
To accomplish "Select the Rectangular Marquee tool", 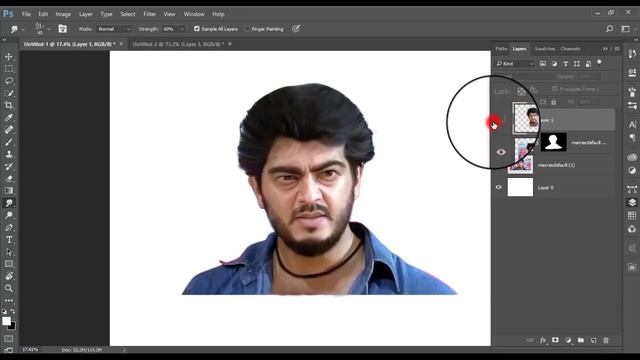I will (x=9, y=69).
